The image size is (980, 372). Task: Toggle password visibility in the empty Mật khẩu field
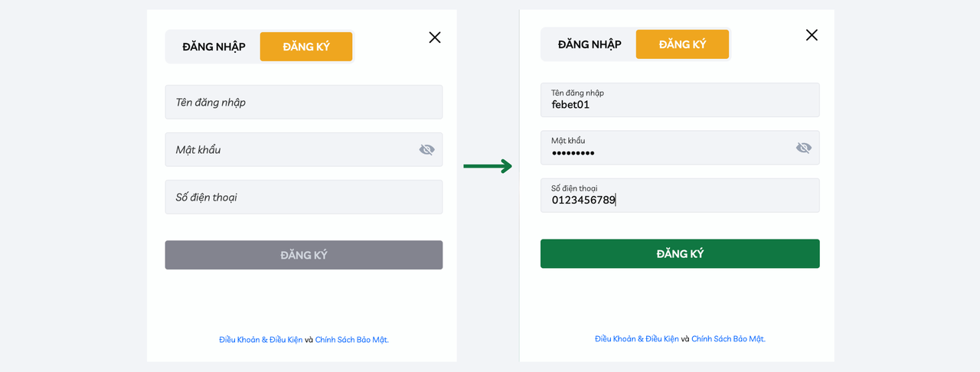point(426,150)
